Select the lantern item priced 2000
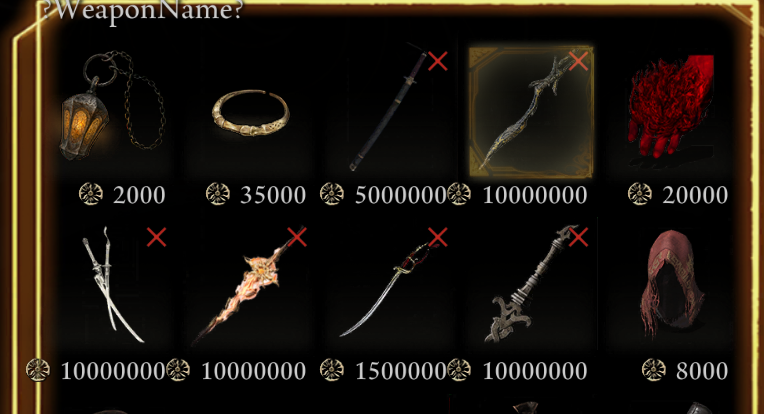The width and height of the screenshot is (764, 414). 113,106
